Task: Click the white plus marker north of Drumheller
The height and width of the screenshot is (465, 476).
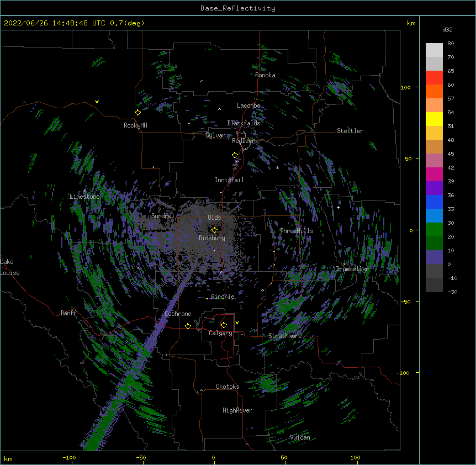Action: (338, 207)
